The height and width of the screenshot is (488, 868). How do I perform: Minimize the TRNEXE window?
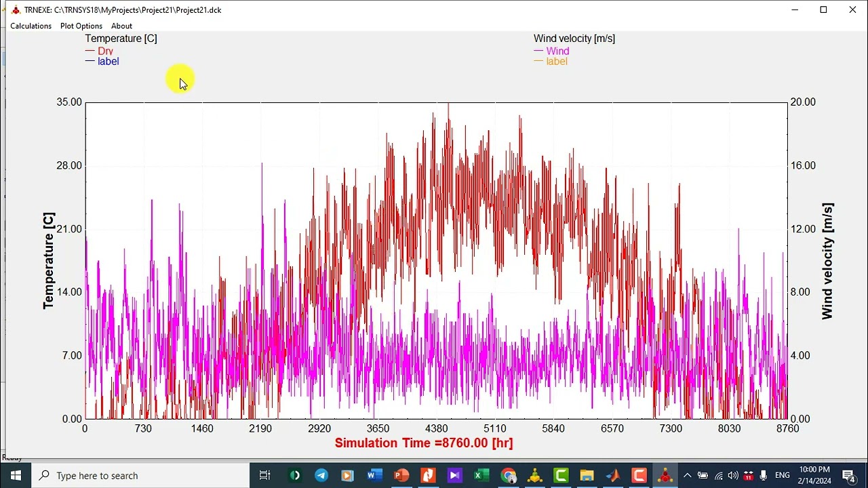(794, 9)
